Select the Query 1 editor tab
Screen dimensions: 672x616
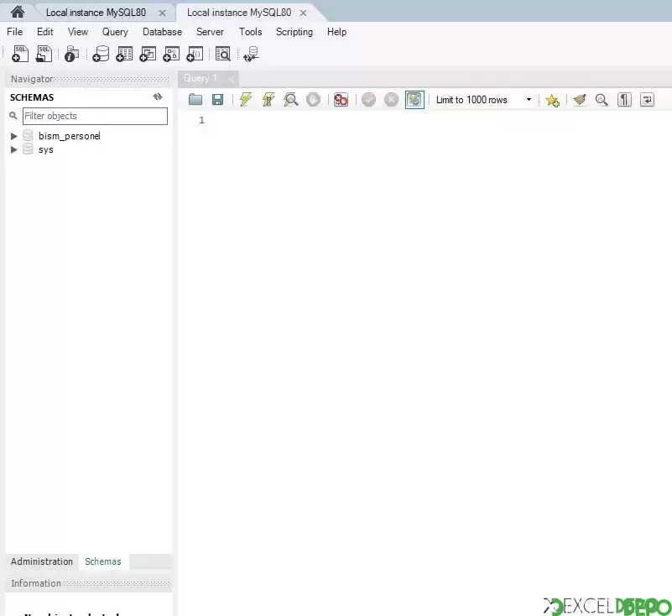pyautogui.click(x=201, y=78)
